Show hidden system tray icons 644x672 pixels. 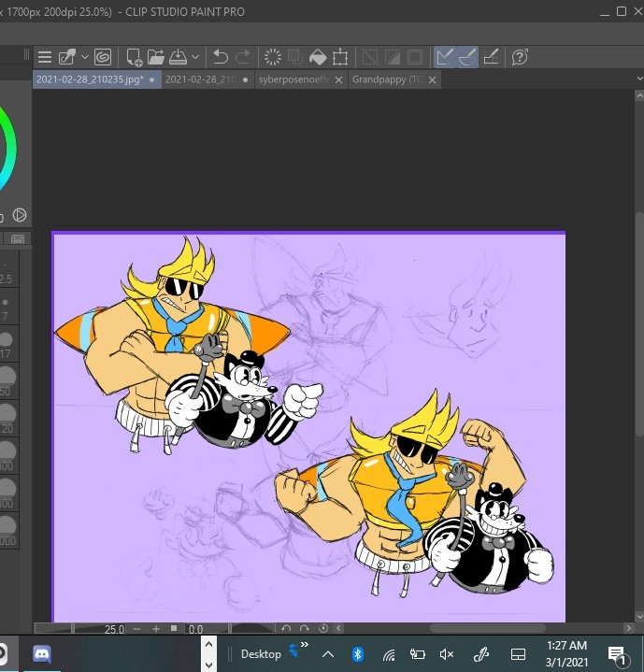point(328,654)
